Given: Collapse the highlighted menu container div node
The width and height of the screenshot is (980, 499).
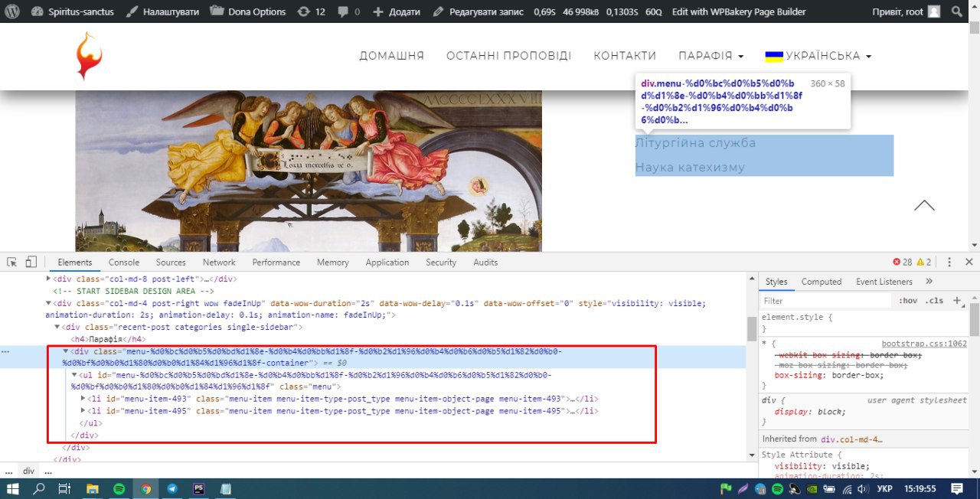Looking at the screenshot, I should [66, 351].
